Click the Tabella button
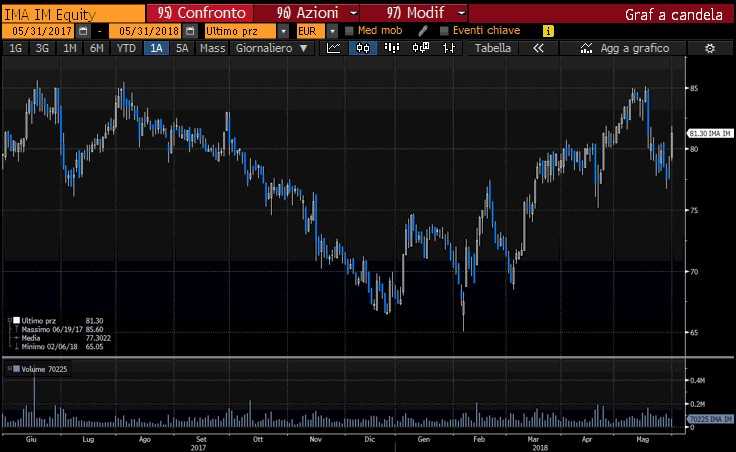This screenshot has width=736, height=452. pos(492,48)
